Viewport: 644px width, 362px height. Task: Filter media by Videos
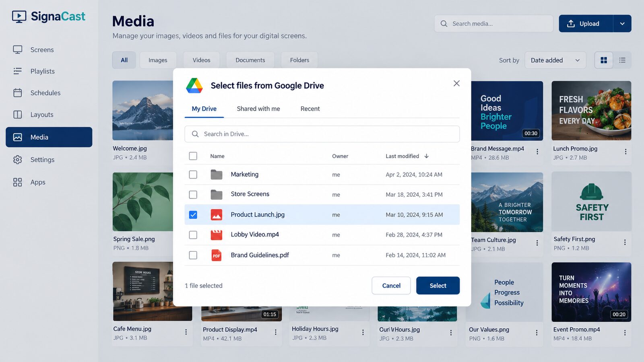[x=201, y=60]
